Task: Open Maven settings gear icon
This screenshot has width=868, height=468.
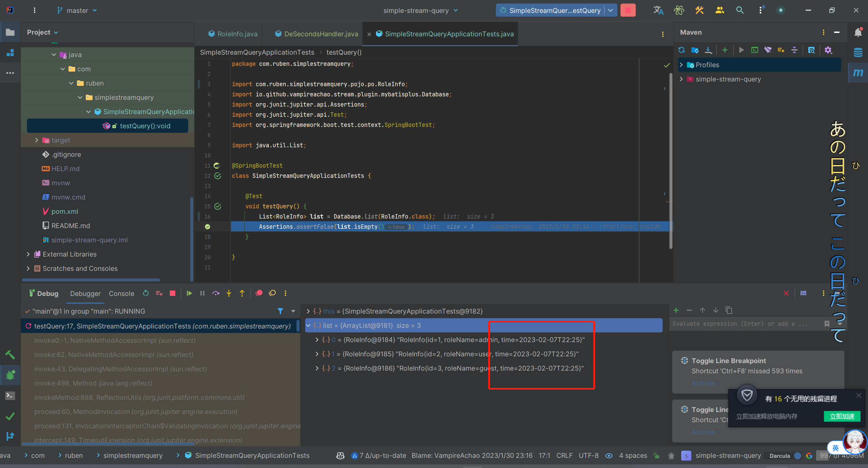Action: (828, 50)
